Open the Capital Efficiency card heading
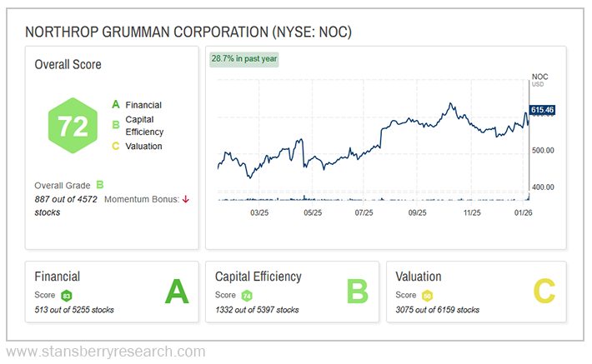This screenshot has height=364, width=592. [x=258, y=277]
